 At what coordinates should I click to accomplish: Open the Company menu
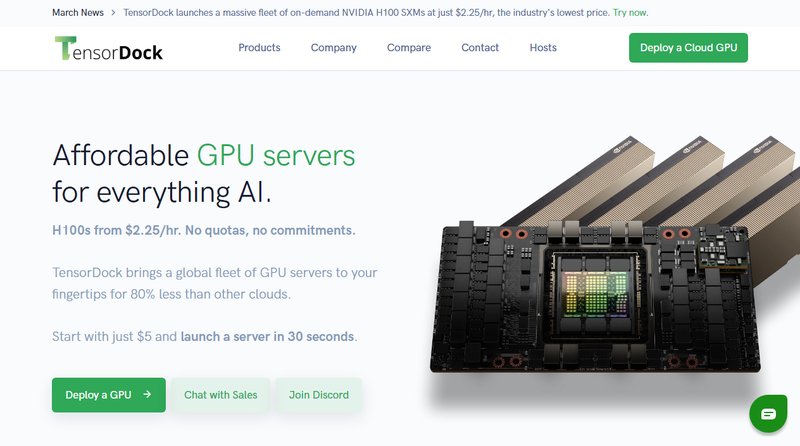coord(334,47)
